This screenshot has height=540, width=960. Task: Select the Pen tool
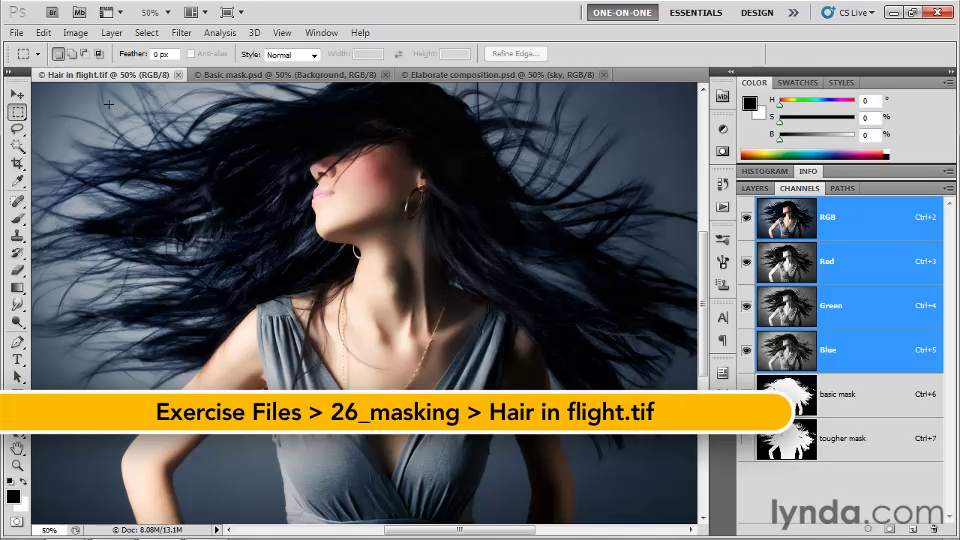17,342
